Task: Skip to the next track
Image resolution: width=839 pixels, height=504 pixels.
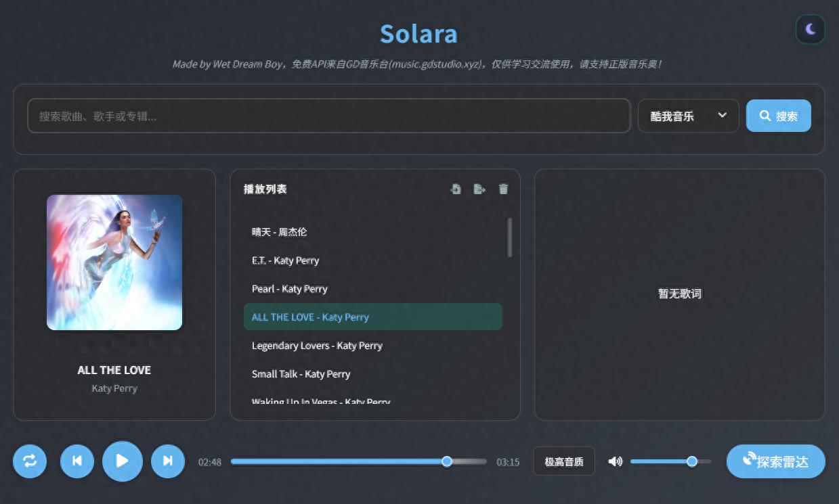Action: click(168, 461)
